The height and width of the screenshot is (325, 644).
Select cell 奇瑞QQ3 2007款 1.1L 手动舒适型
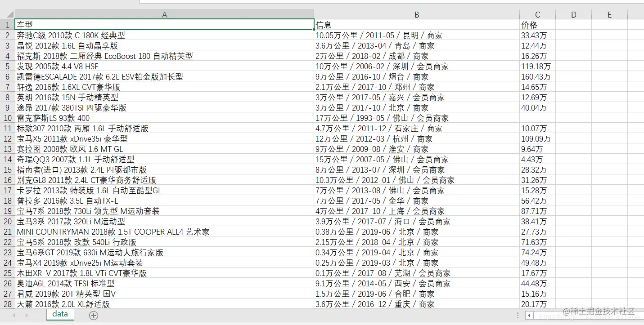point(165,159)
